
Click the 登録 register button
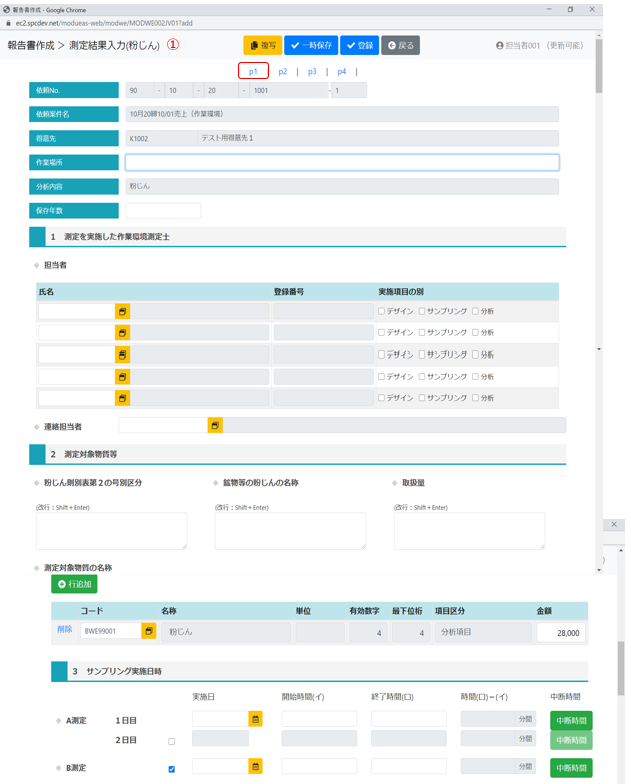tap(360, 45)
